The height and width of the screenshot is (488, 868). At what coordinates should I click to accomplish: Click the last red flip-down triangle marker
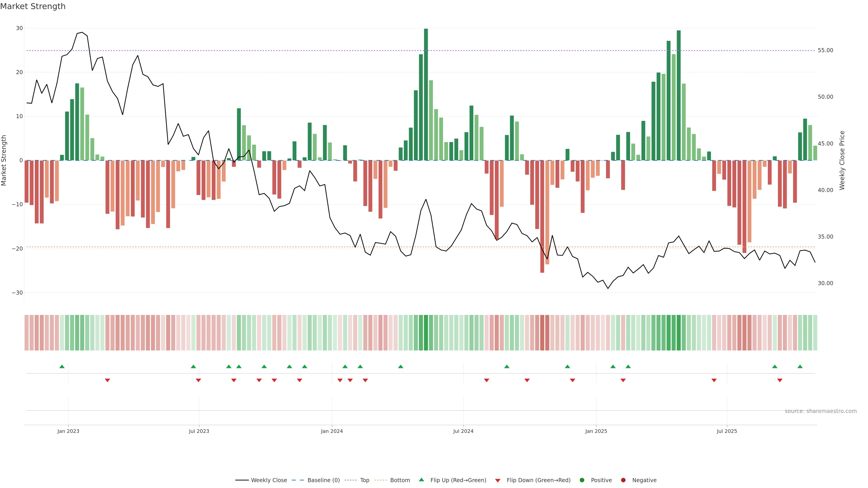pyautogui.click(x=780, y=380)
